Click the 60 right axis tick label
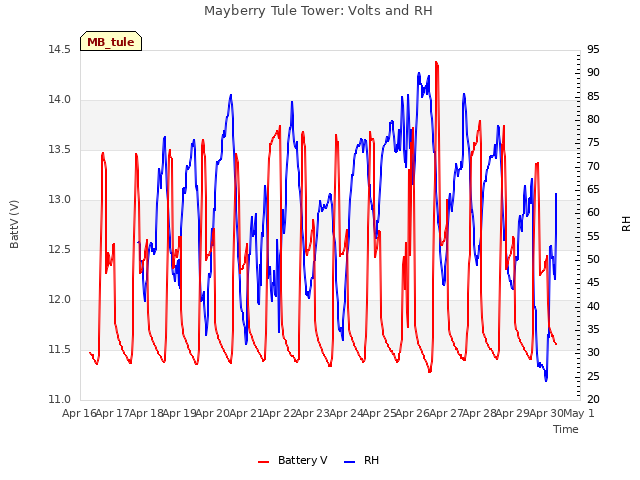Image resolution: width=640 pixels, height=480 pixels. click(593, 213)
